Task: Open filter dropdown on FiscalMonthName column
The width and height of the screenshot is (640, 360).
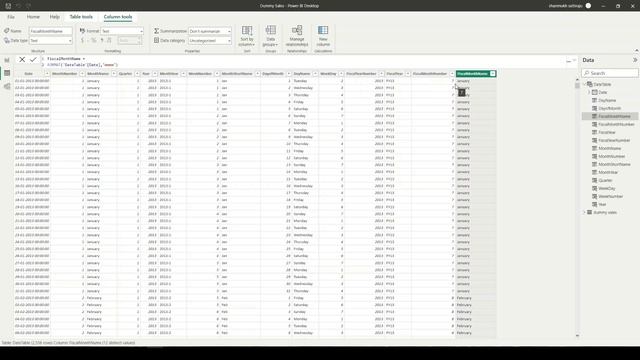Action: [x=493, y=74]
